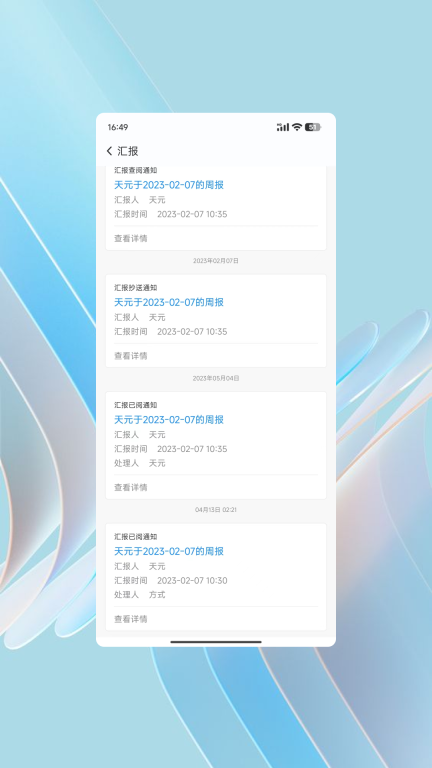Open 查看详情 in the card with 处理人 天元
This screenshot has height=768, width=432.
131,487
